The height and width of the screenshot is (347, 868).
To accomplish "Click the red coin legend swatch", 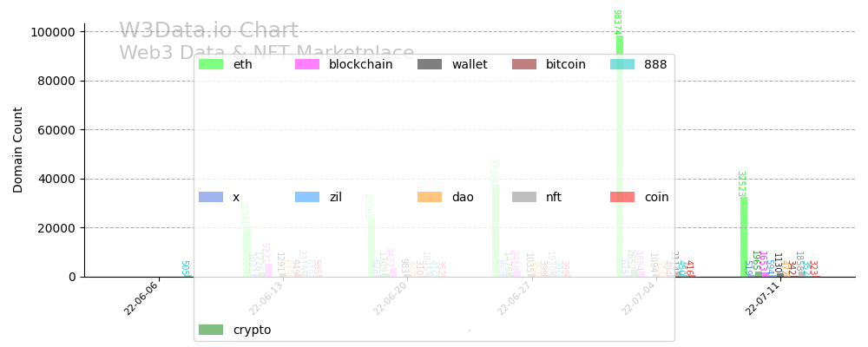I will [622, 197].
